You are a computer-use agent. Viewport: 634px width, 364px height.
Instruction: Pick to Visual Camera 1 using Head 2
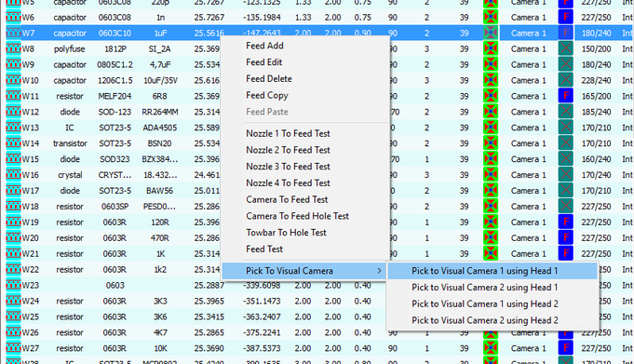coord(484,304)
